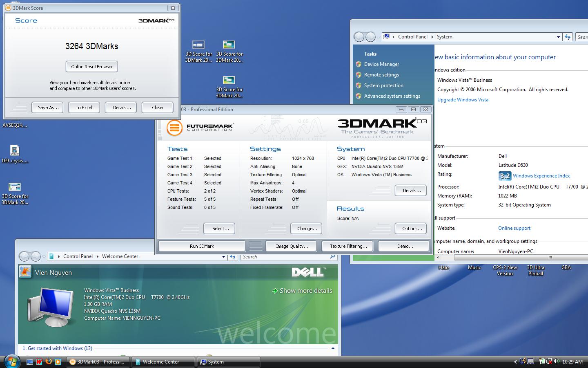Click Forward button in Welcome Center window

36,256
